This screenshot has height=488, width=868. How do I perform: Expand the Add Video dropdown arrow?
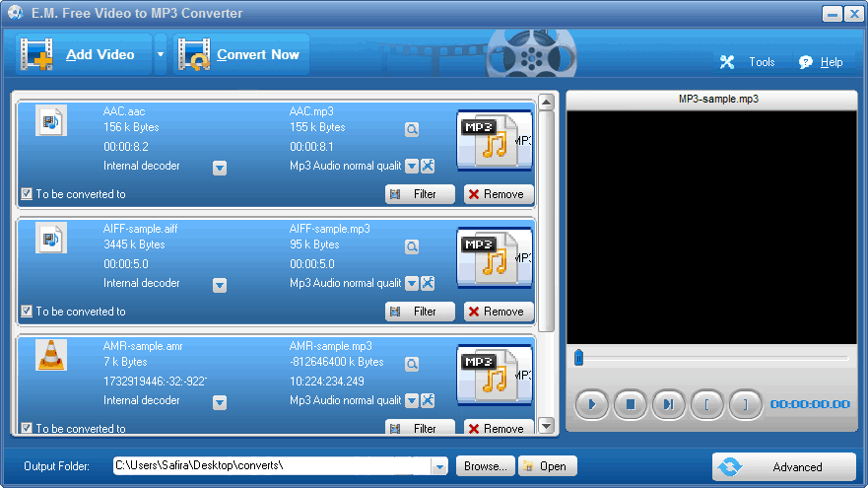click(x=161, y=54)
